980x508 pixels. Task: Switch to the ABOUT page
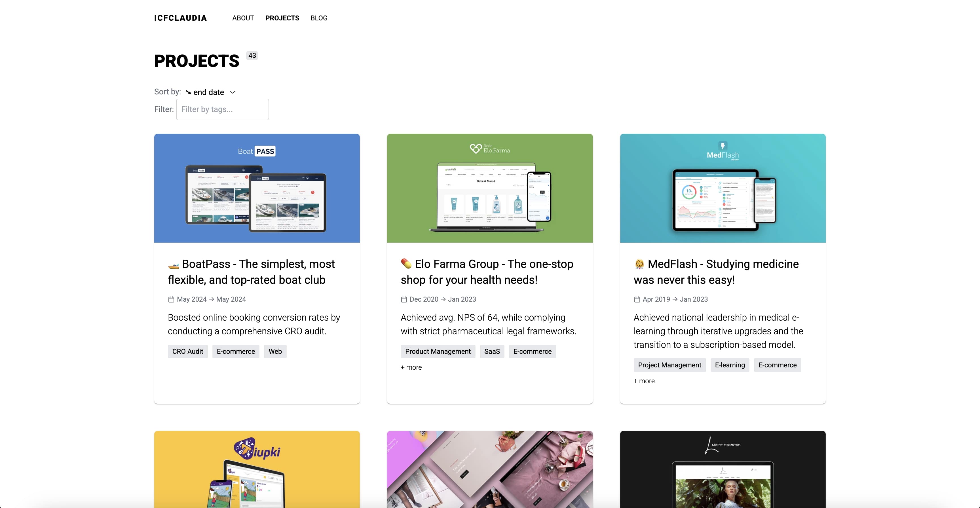click(x=243, y=18)
